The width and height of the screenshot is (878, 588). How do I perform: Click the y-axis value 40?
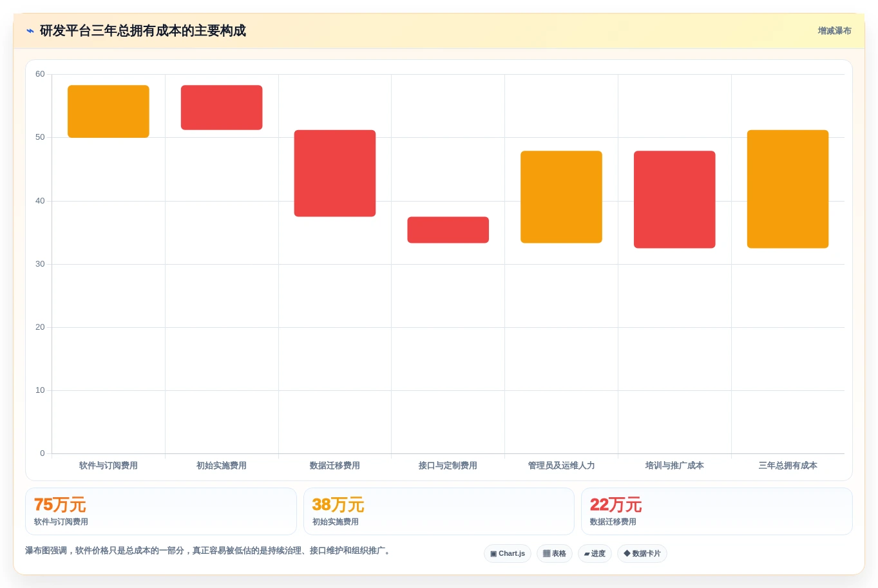point(40,201)
